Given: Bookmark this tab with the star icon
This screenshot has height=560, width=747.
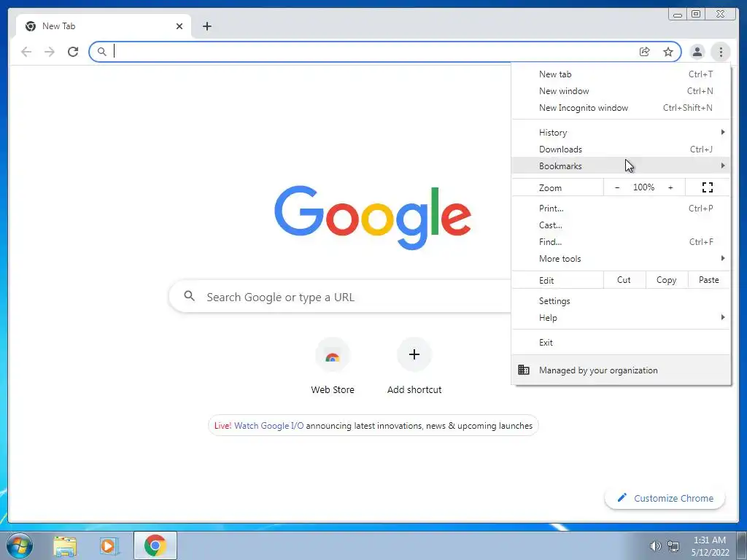Looking at the screenshot, I should point(668,52).
